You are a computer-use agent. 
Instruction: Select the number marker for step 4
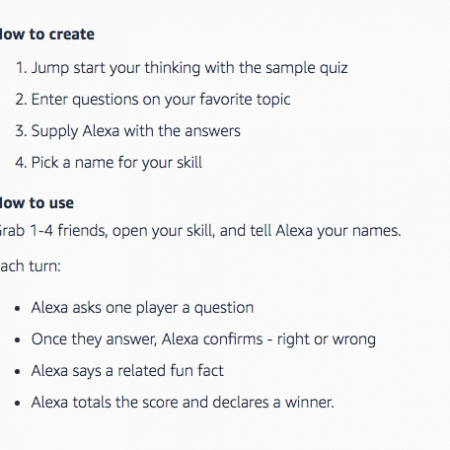click(21, 163)
